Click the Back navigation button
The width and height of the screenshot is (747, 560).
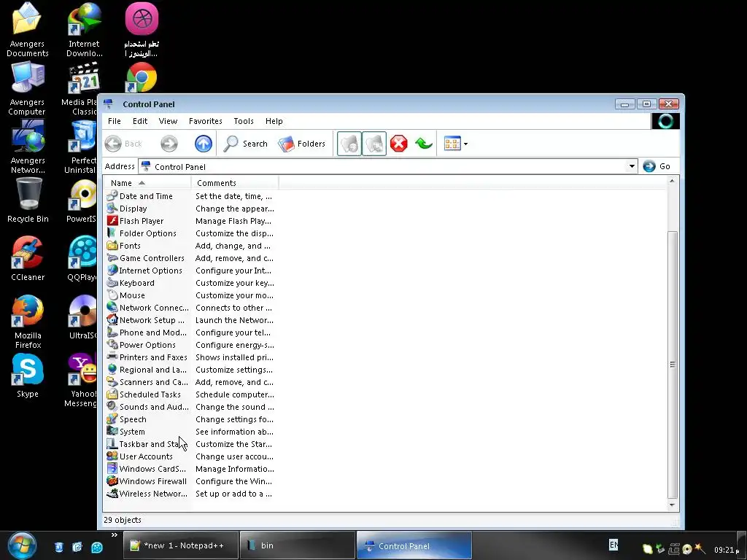coord(123,144)
